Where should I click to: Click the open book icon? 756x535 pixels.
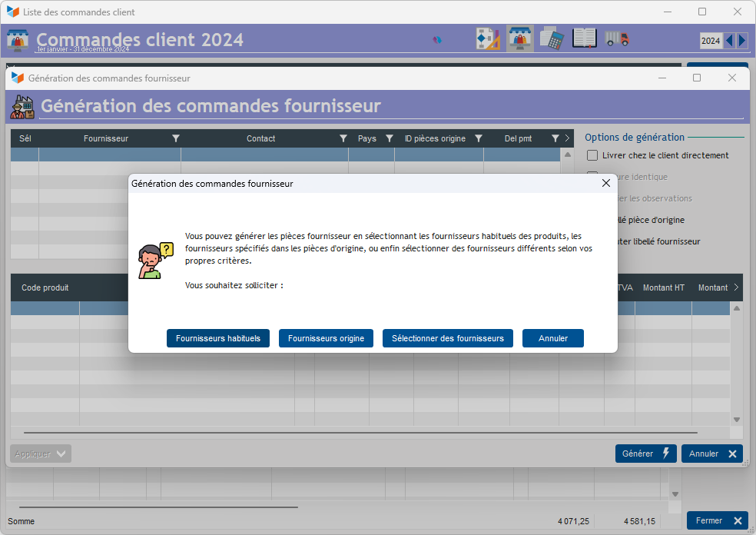(585, 38)
